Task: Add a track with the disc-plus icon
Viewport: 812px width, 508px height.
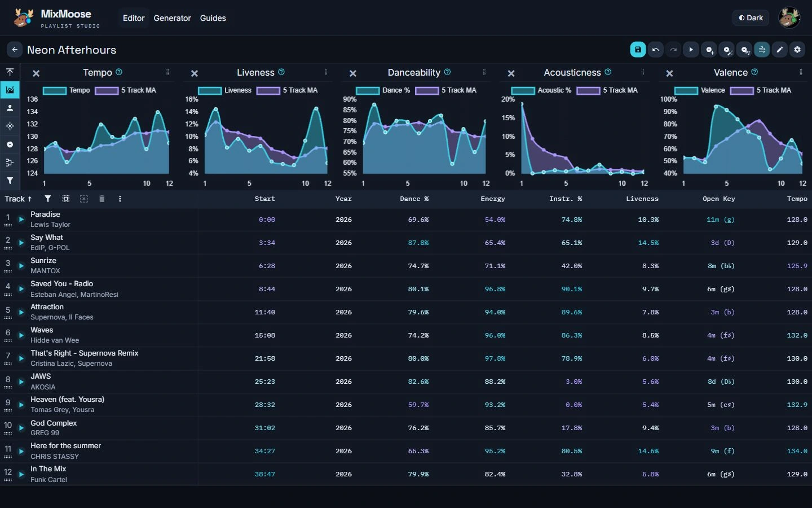Action: [709, 50]
